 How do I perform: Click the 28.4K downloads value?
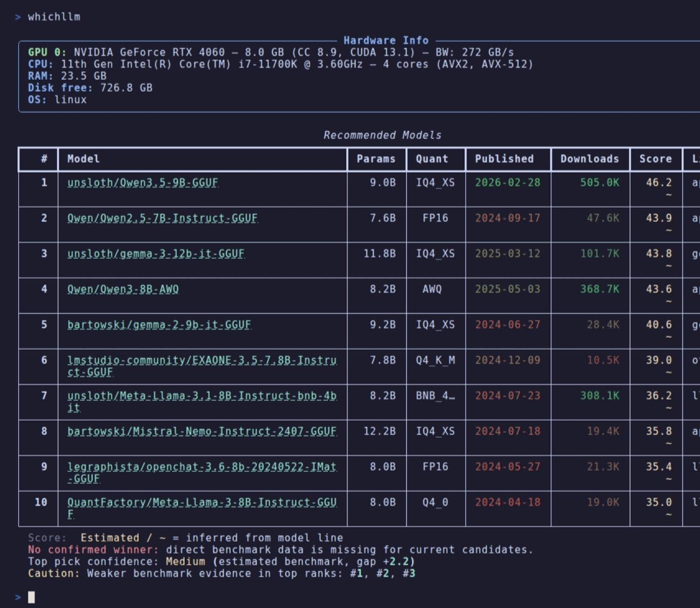[x=603, y=324]
